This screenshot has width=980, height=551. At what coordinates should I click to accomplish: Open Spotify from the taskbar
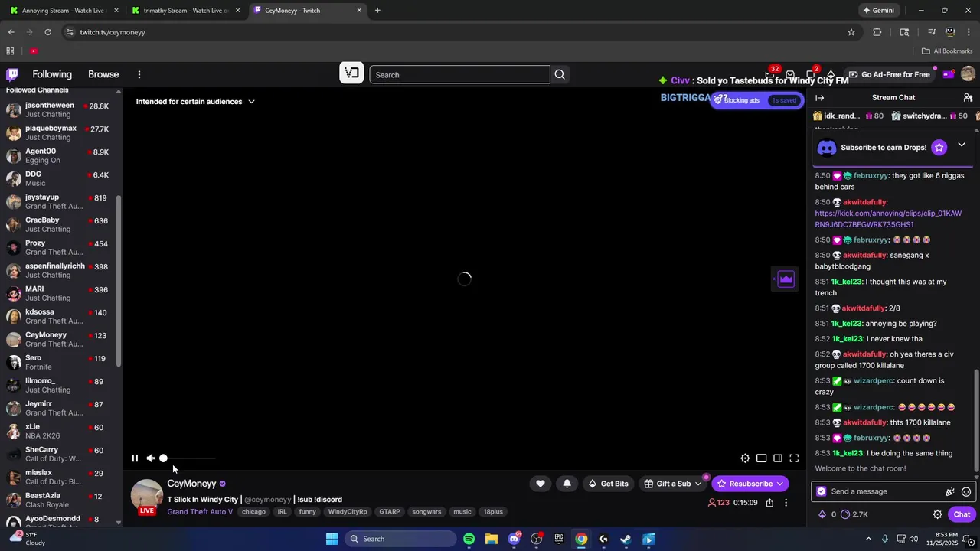[x=469, y=539]
